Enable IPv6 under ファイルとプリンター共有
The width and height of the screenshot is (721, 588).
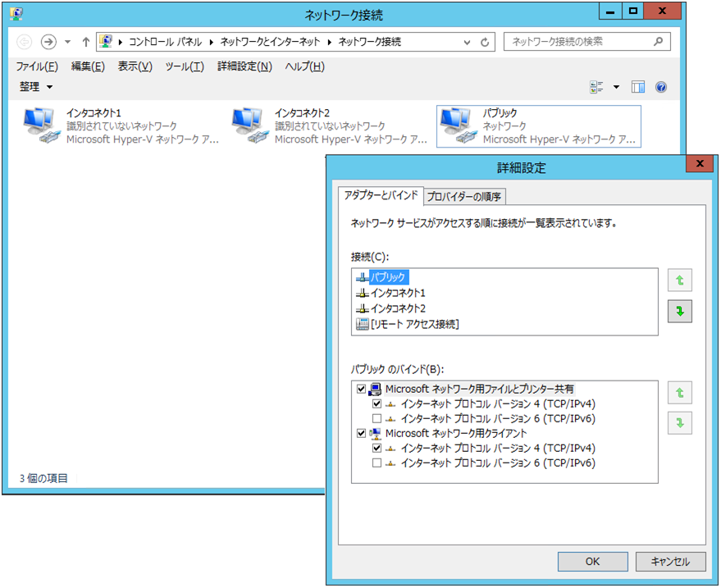[376, 418]
